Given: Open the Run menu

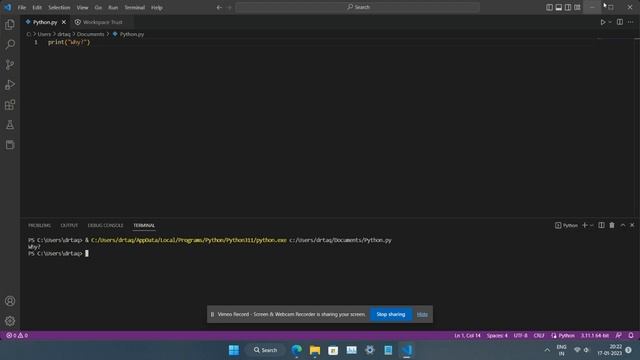Looking at the screenshot, I should (113, 7).
